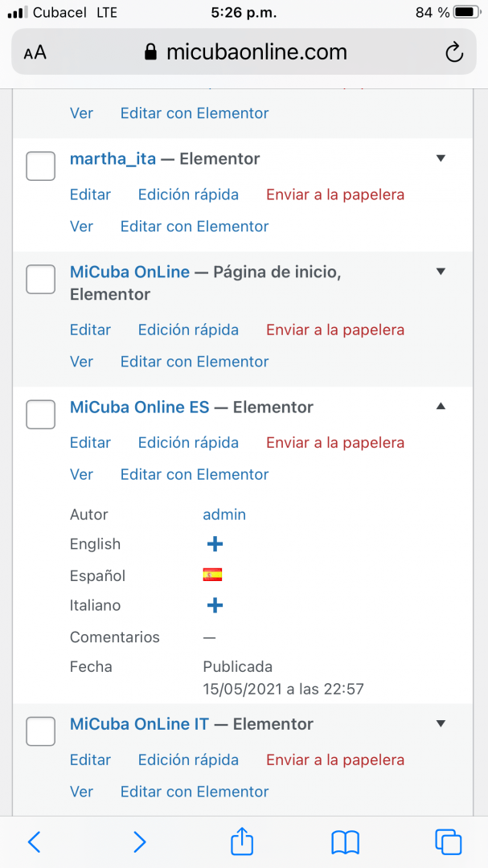Tap Safari's forward arrow

coord(140,842)
